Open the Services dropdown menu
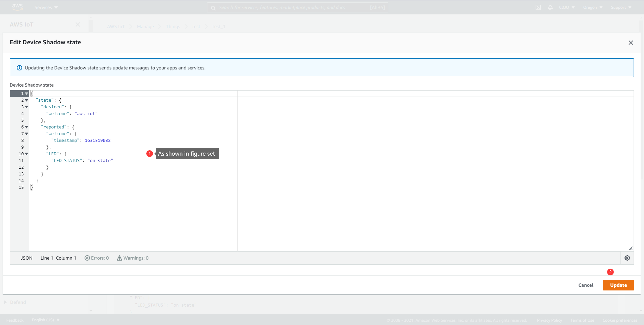This screenshot has width=644, height=325. click(46, 7)
